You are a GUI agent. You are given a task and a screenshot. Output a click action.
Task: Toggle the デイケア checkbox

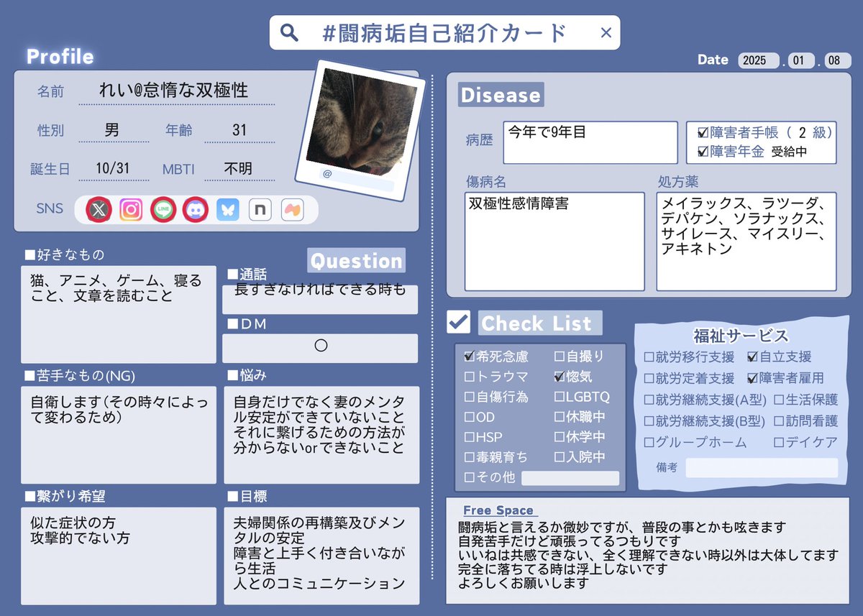778,442
